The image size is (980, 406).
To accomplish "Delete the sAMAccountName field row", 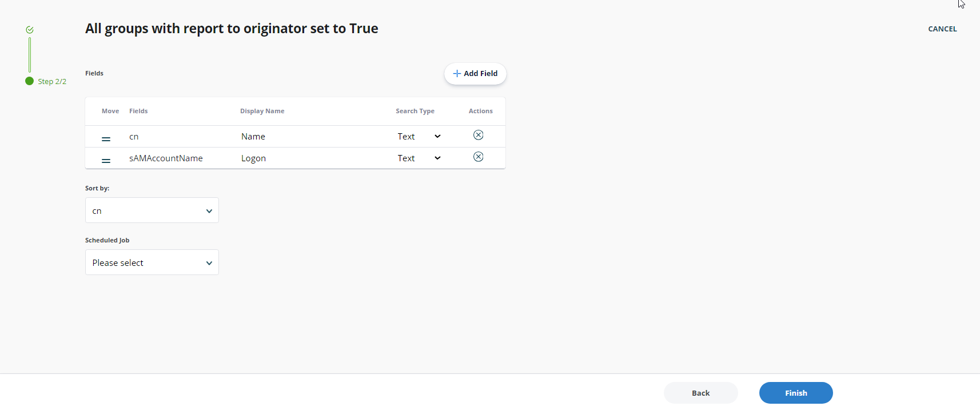I will (478, 156).
